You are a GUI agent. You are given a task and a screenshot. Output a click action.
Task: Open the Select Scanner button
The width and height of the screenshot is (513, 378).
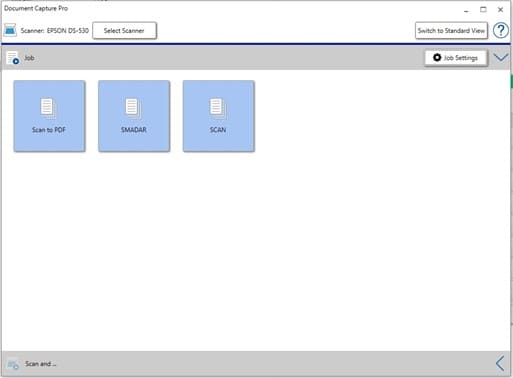[124, 31]
